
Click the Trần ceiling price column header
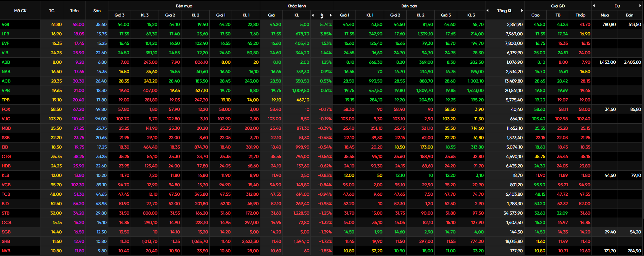point(74,11)
